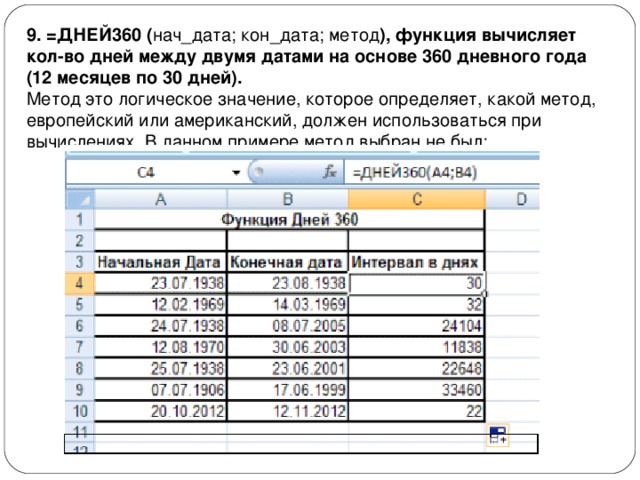The image size is (640, 480).
Task: Select column C header
Action: pyautogui.click(x=417, y=200)
